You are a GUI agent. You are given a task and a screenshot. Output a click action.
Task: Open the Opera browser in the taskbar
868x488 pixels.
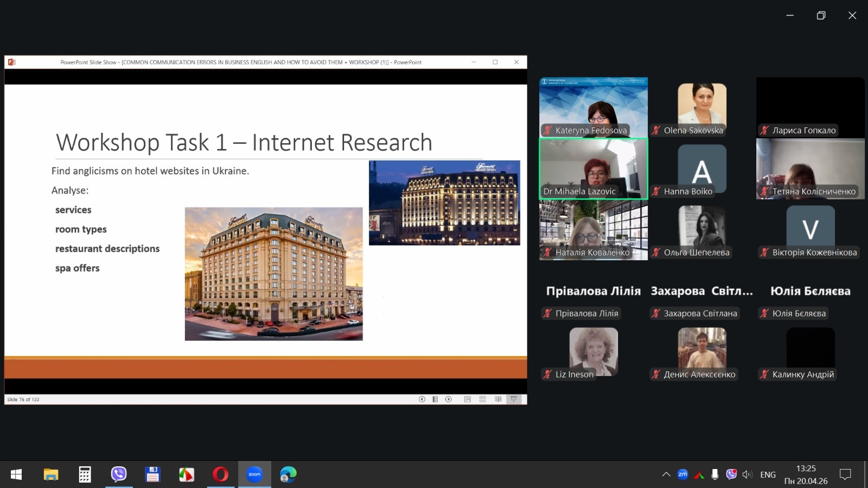point(220,474)
